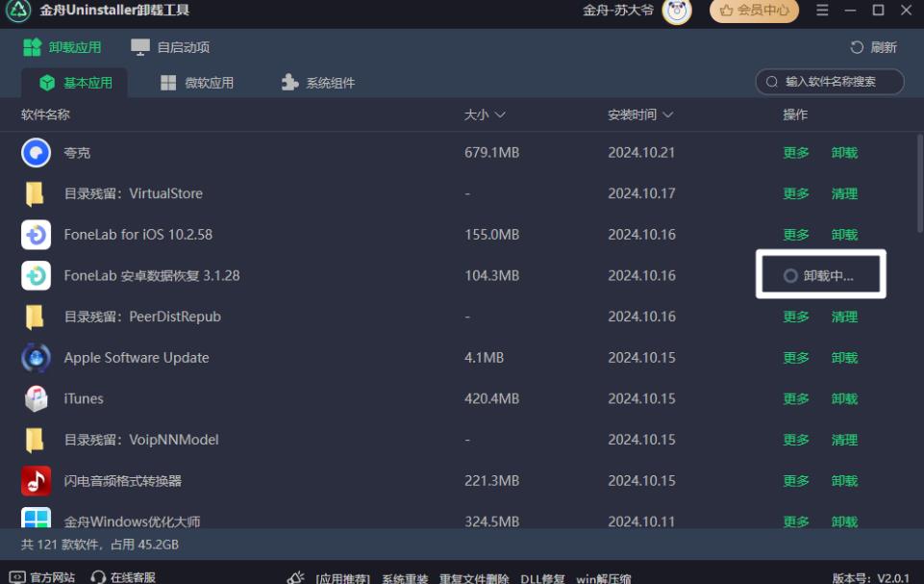Clean PeerDistRepub leftovers via 清理
Screen dimensions: 924x584
[x=844, y=317]
